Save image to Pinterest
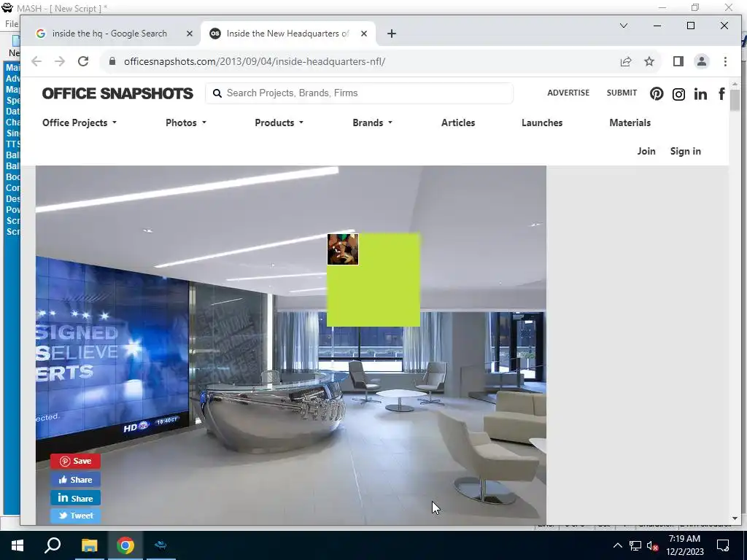The height and width of the screenshot is (560, 747). [x=75, y=461]
